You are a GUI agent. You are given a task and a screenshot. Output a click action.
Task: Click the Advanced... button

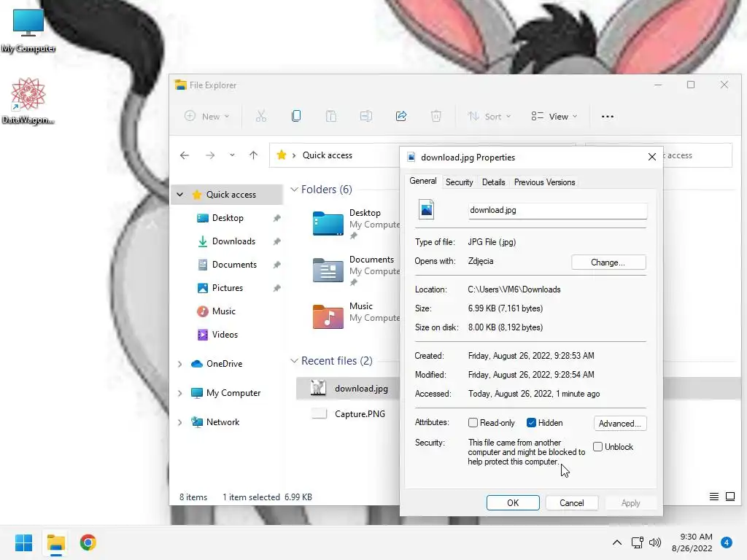point(620,424)
